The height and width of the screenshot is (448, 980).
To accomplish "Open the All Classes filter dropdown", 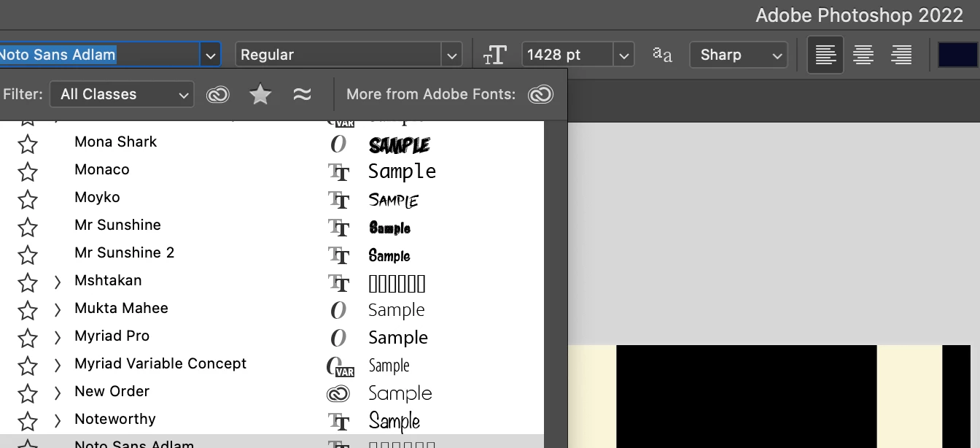I will pyautogui.click(x=122, y=94).
